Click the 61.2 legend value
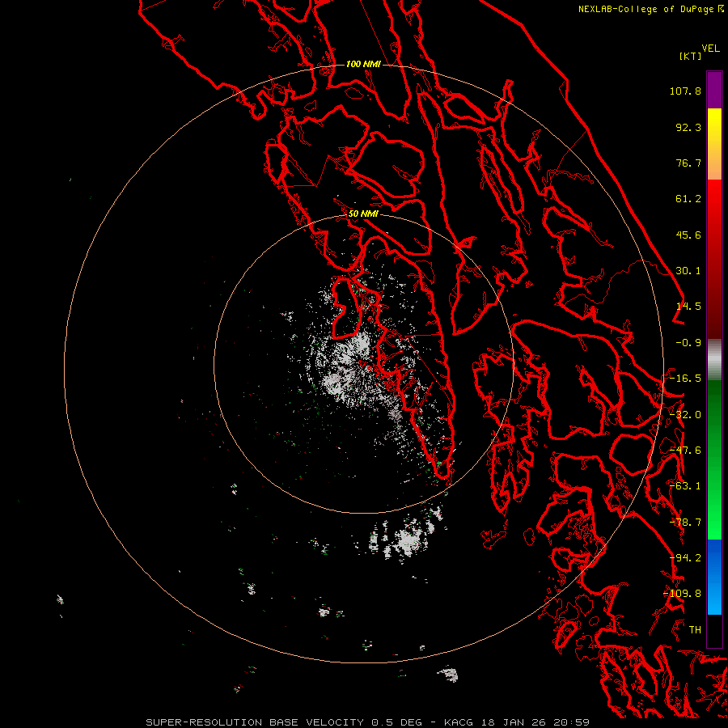The width and height of the screenshot is (728, 728). [x=688, y=199]
